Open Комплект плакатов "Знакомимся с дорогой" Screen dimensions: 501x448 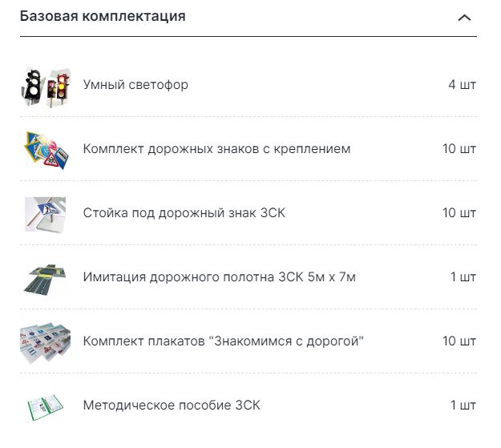224,341
